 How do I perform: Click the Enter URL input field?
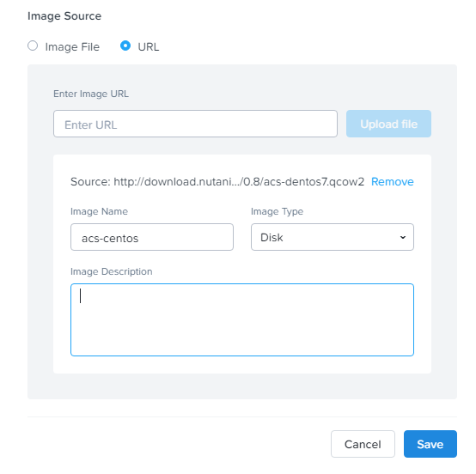coord(195,124)
